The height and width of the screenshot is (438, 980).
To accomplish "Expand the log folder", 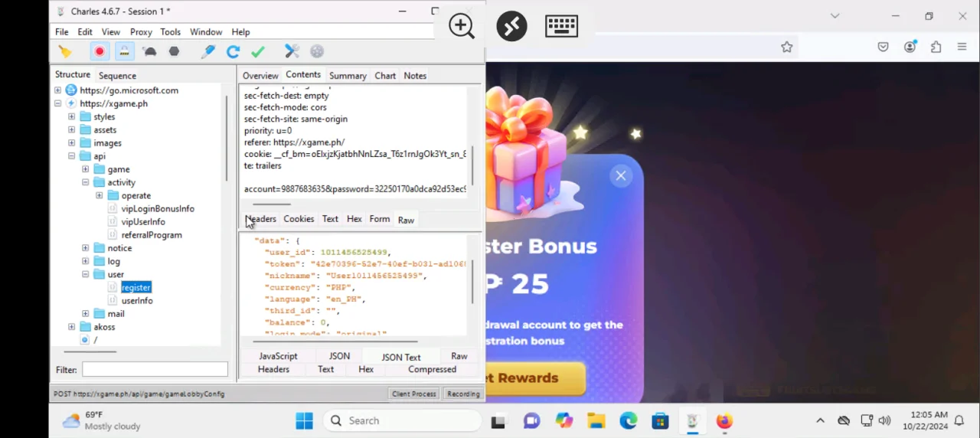I will click(x=85, y=261).
